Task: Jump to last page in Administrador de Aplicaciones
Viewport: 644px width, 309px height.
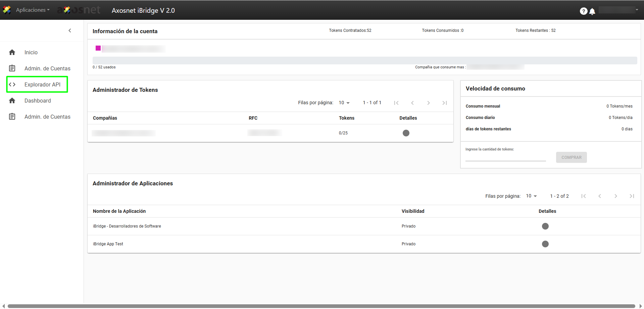Action: [x=632, y=196]
